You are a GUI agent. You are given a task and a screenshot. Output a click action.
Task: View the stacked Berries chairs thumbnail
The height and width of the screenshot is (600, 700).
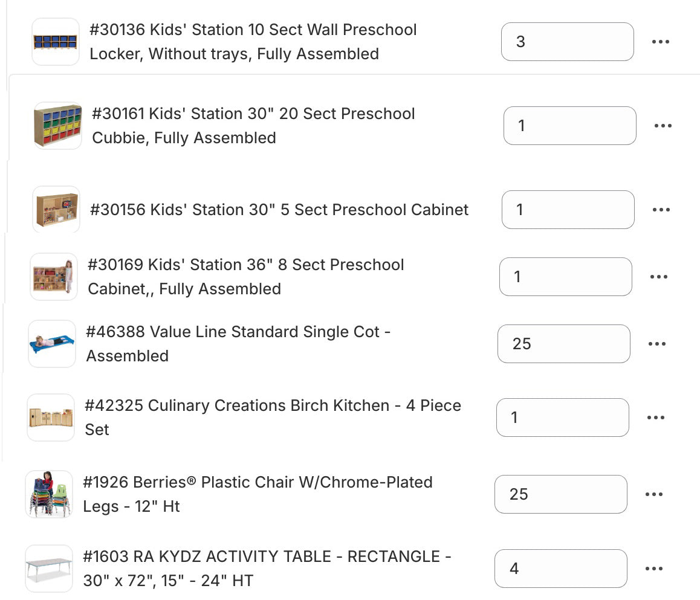pyautogui.click(x=49, y=494)
